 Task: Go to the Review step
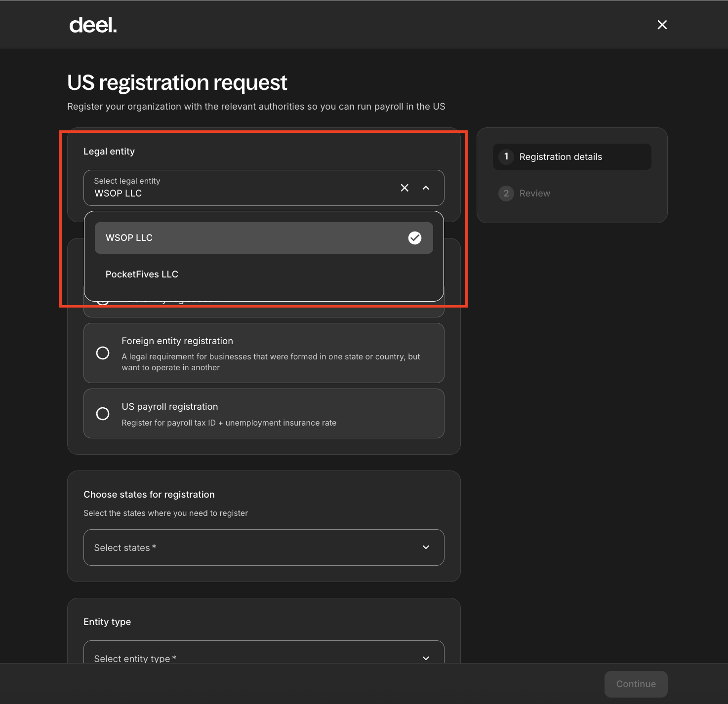click(x=534, y=194)
